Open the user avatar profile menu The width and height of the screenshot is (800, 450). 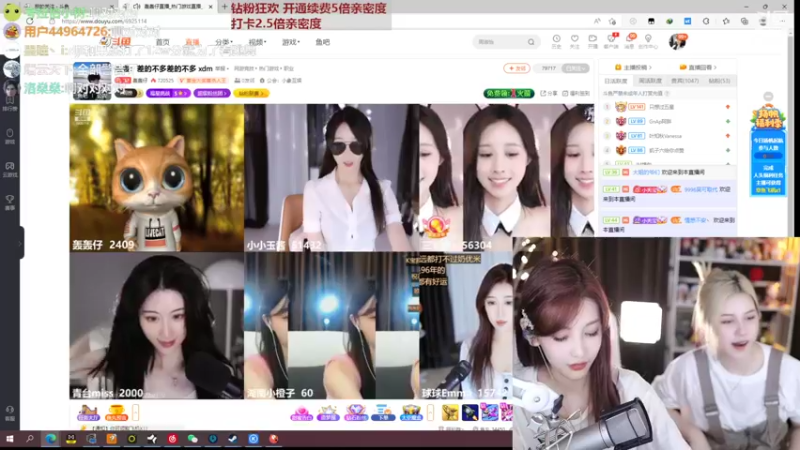point(678,42)
